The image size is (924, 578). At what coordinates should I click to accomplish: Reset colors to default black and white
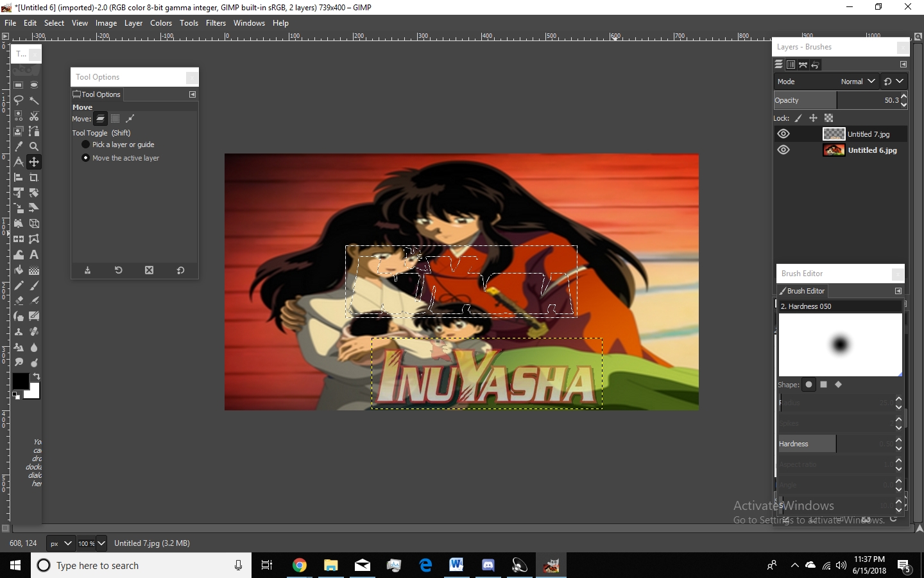coord(16,396)
